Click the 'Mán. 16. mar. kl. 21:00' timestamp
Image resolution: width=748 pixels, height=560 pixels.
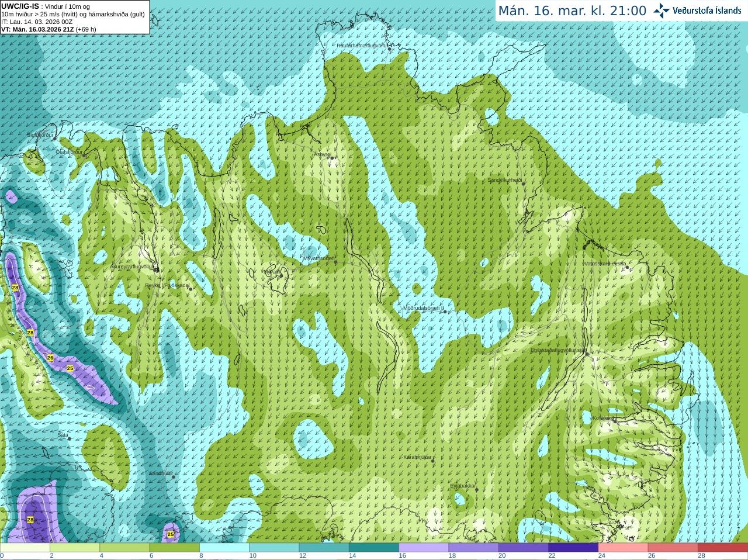572,11
